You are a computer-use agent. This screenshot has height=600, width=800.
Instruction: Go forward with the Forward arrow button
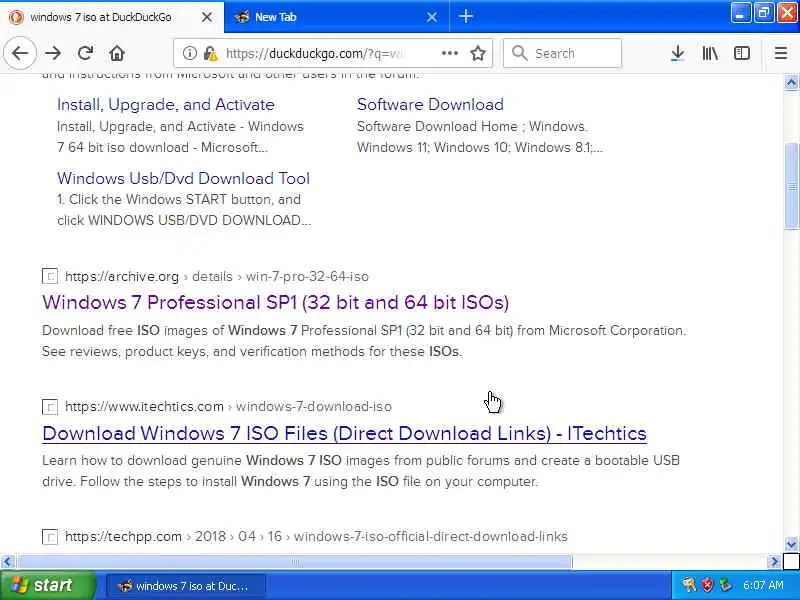53,53
